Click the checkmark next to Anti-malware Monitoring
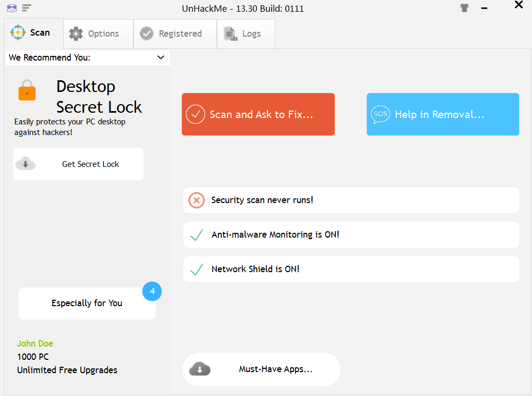The height and width of the screenshot is (396, 532). [x=197, y=235]
